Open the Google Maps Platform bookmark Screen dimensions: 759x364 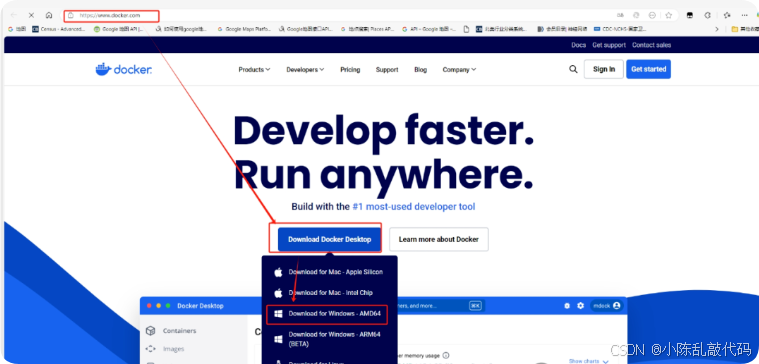click(244, 29)
